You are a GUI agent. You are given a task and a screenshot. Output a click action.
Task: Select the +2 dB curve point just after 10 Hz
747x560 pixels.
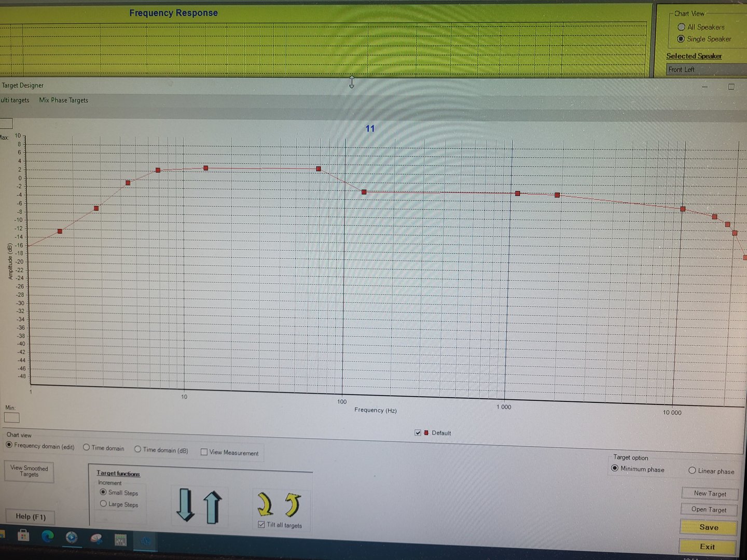206,168
